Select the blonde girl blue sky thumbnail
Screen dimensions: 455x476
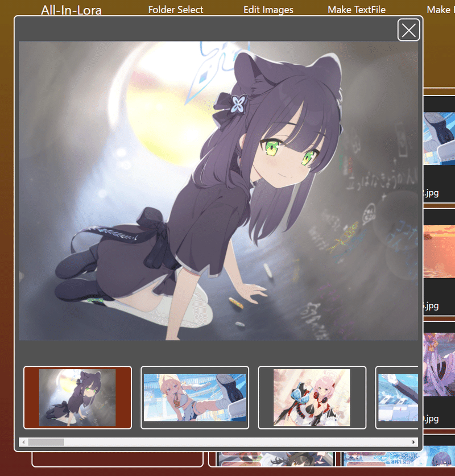pyautogui.click(x=195, y=398)
